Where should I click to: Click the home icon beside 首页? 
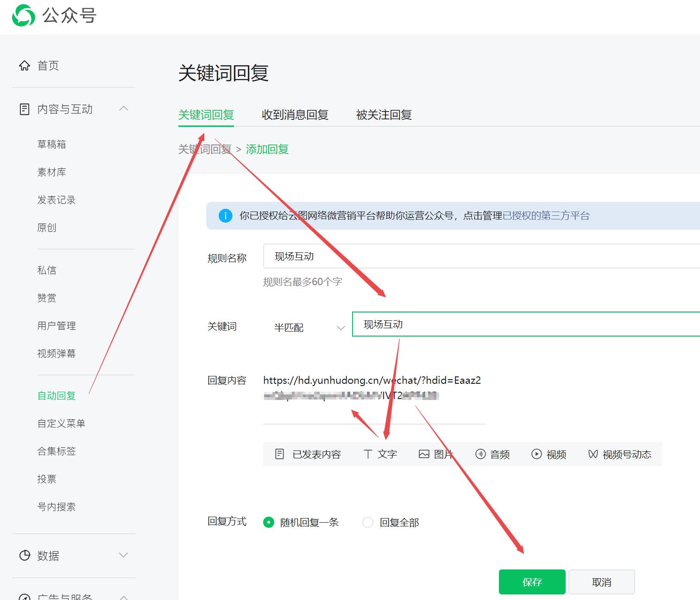point(25,66)
